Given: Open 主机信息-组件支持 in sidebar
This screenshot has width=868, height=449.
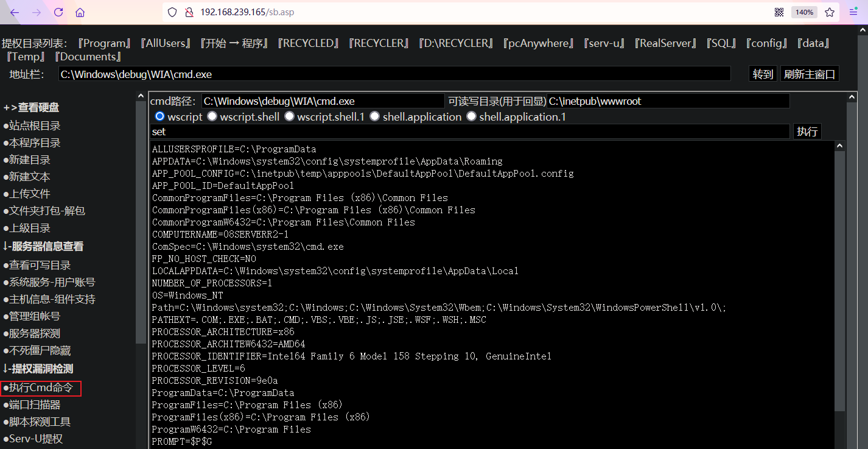Looking at the screenshot, I should coord(49,300).
